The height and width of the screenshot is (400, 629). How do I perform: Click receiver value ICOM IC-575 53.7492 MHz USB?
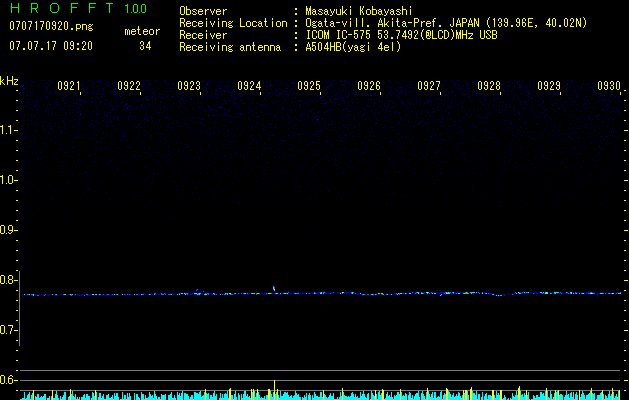pyautogui.click(x=401, y=35)
